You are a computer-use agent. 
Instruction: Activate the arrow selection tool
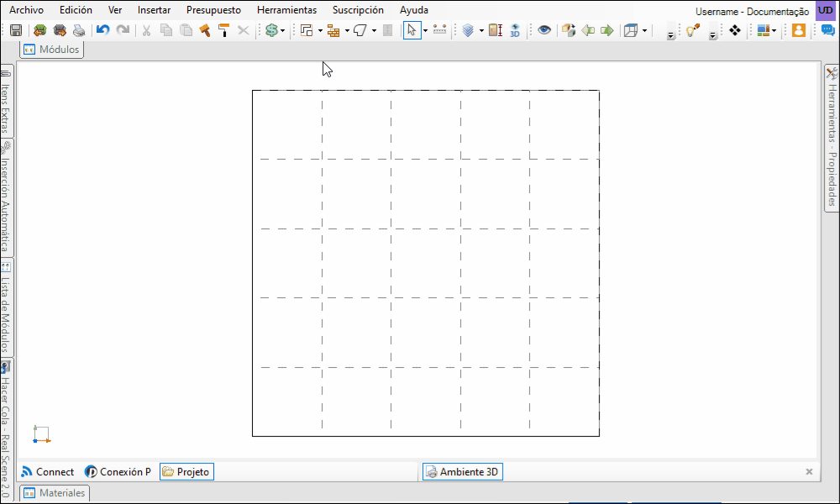[x=411, y=30]
